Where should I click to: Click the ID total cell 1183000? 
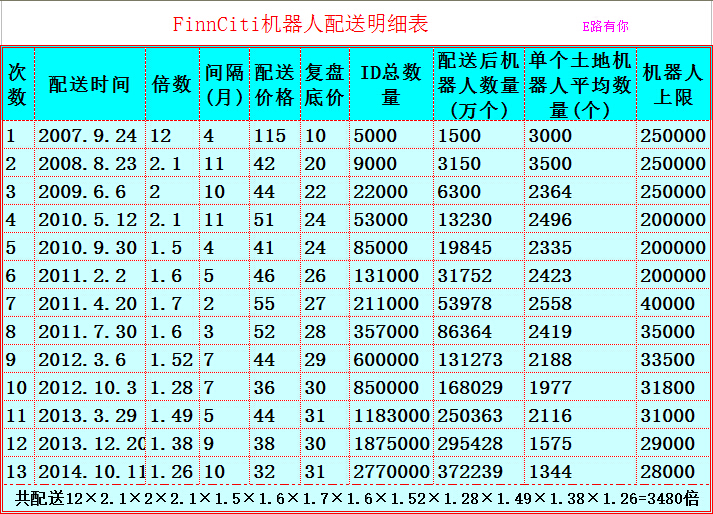[x=391, y=415]
